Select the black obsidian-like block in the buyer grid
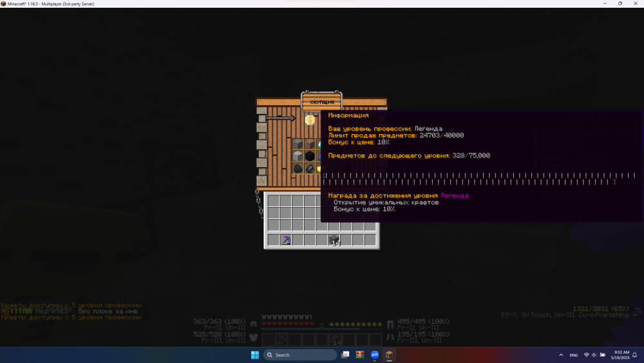This screenshot has width=644, height=363. coord(310,156)
